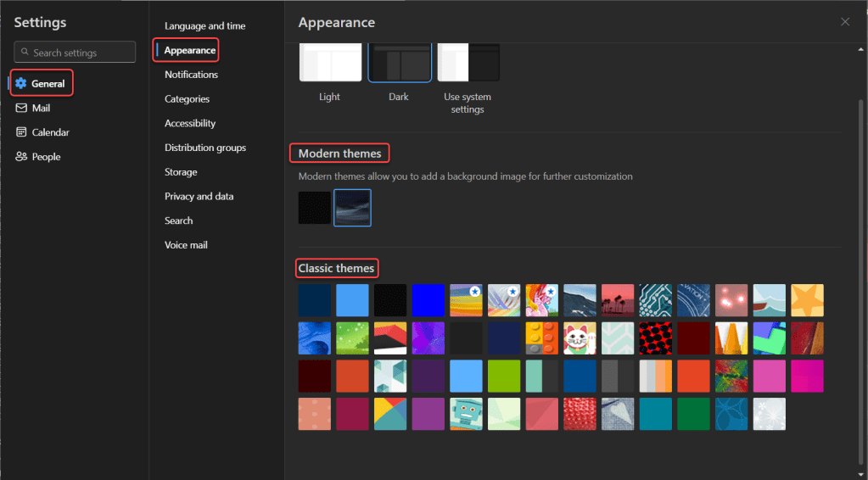Apply the LEGO bricks classic theme
Image resolution: width=868 pixels, height=480 pixels.
(x=542, y=338)
